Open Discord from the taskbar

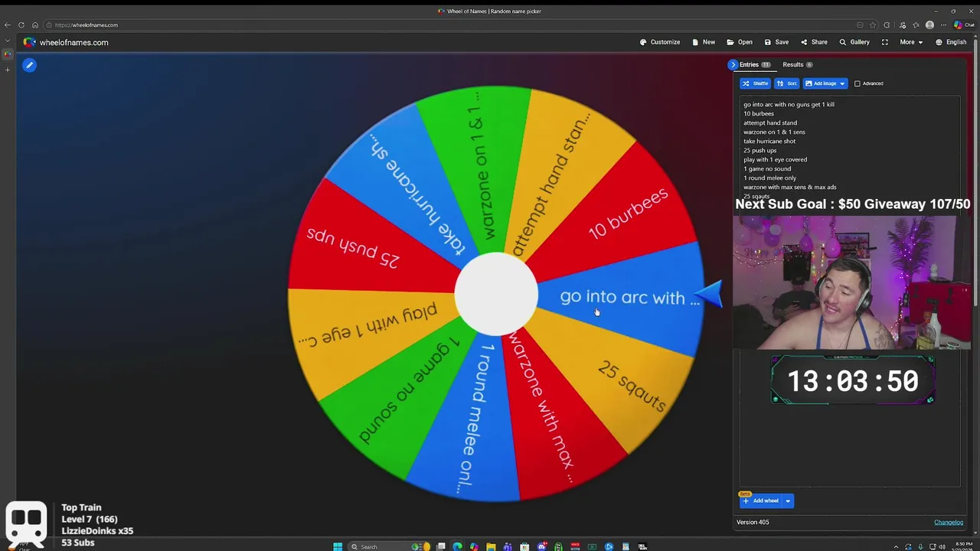click(x=541, y=546)
